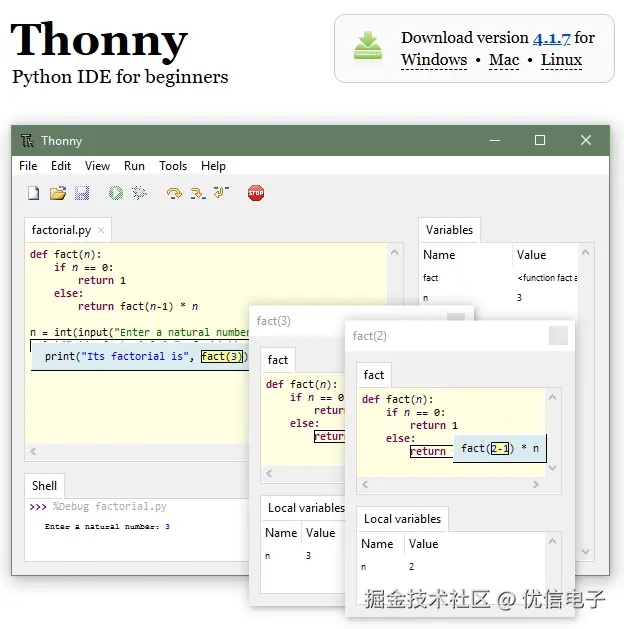Click the Variables panel scroll down arrow
This screenshot has width=624, height=629.
point(585,552)
